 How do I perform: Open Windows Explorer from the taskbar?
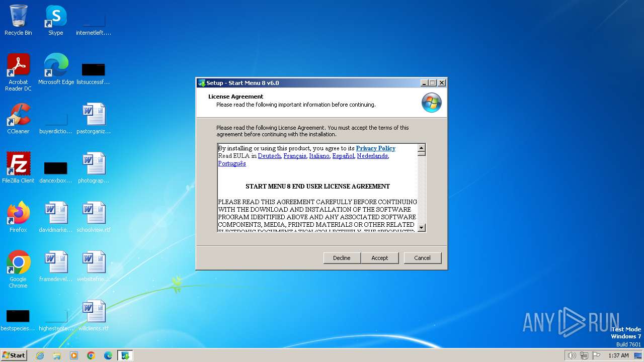click(x=57, y=355)
